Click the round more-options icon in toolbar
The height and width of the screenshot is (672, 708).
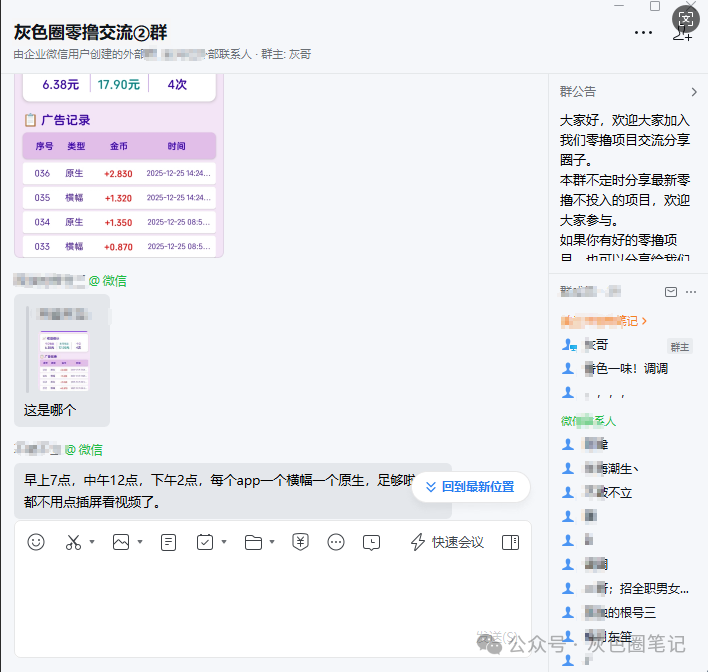[x=336, y=542]
